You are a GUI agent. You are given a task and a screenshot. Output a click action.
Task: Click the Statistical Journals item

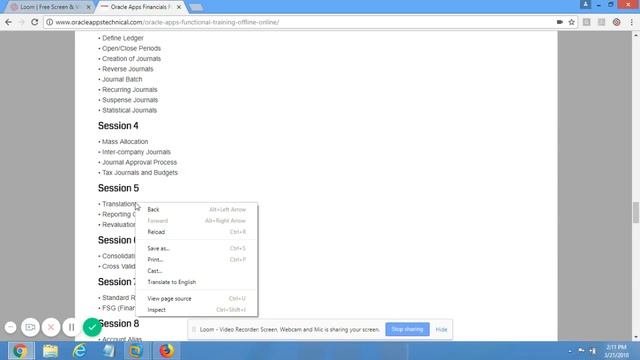coord(129,110)
